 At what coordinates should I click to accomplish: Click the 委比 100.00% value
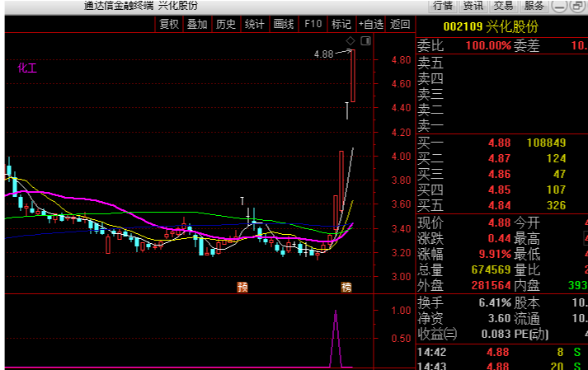click(488, 45)
